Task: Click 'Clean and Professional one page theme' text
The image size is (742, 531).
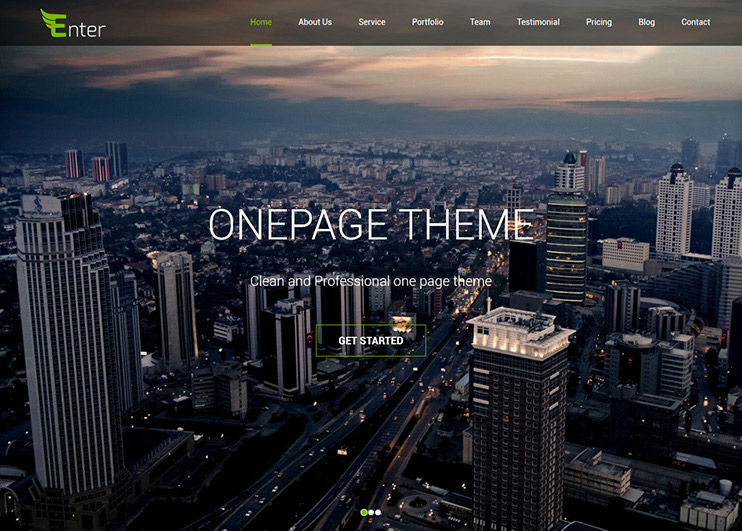Action: [x=371, y=281]
